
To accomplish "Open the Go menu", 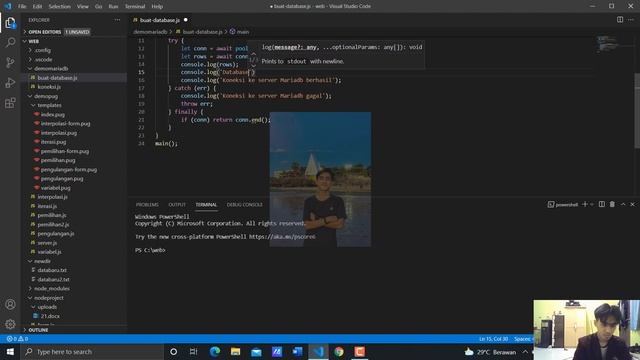I will click(x=98, y=7).
